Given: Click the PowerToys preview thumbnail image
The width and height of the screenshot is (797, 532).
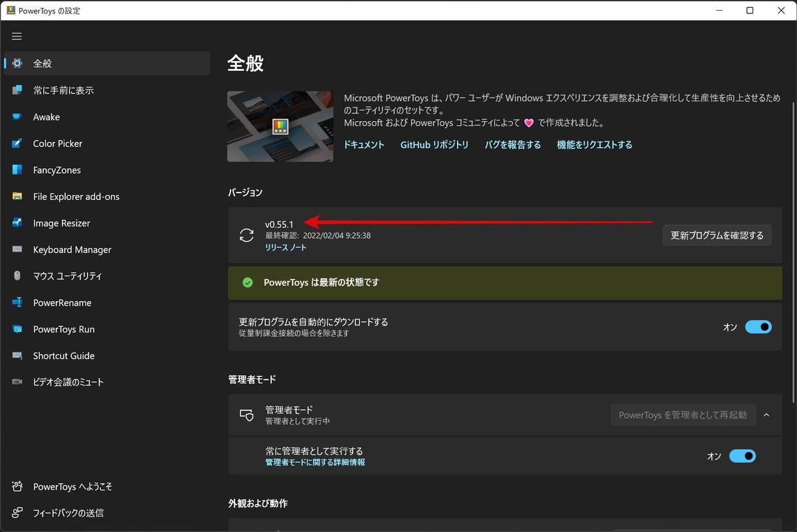Looking at the screenshot, I should coord(280,126).
